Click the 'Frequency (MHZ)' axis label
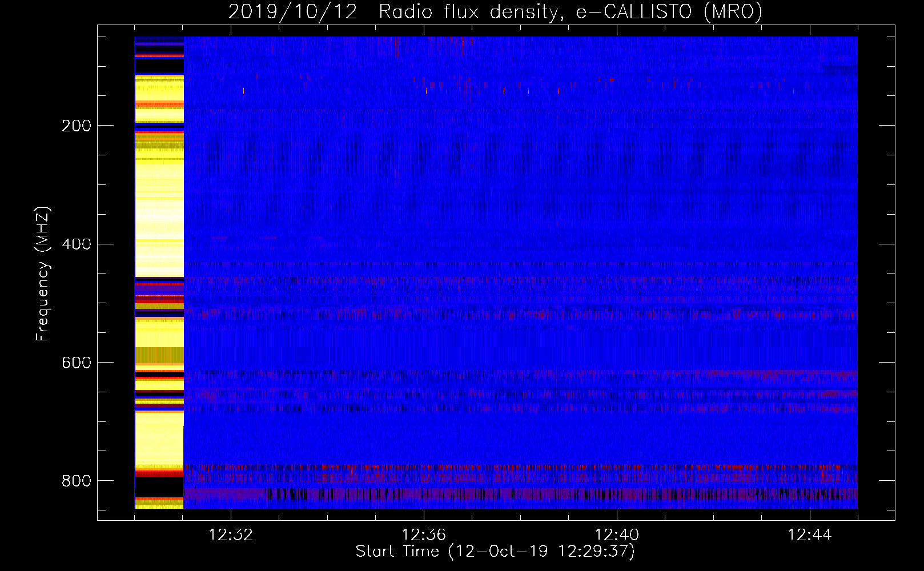The image size is (924, 571). pos(42,274)
